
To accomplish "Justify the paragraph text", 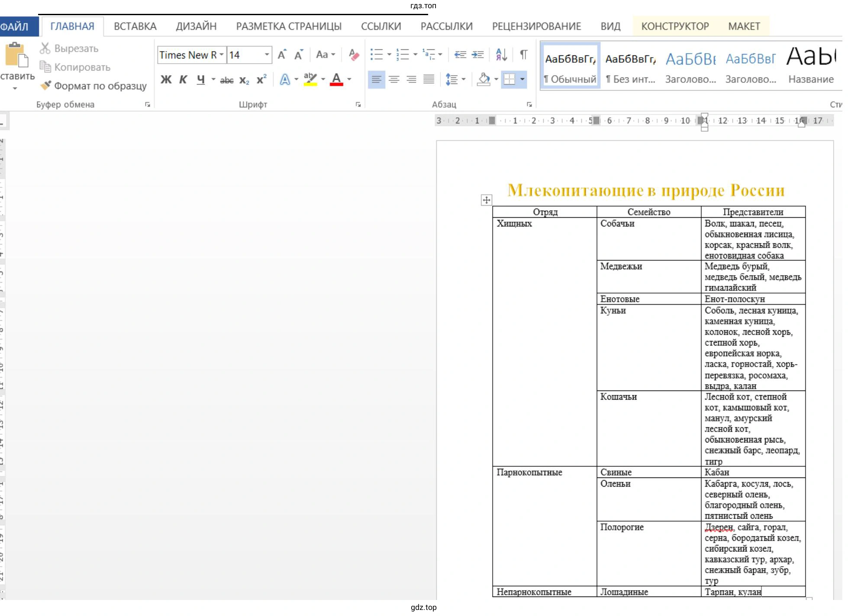I will coord(429,80).
